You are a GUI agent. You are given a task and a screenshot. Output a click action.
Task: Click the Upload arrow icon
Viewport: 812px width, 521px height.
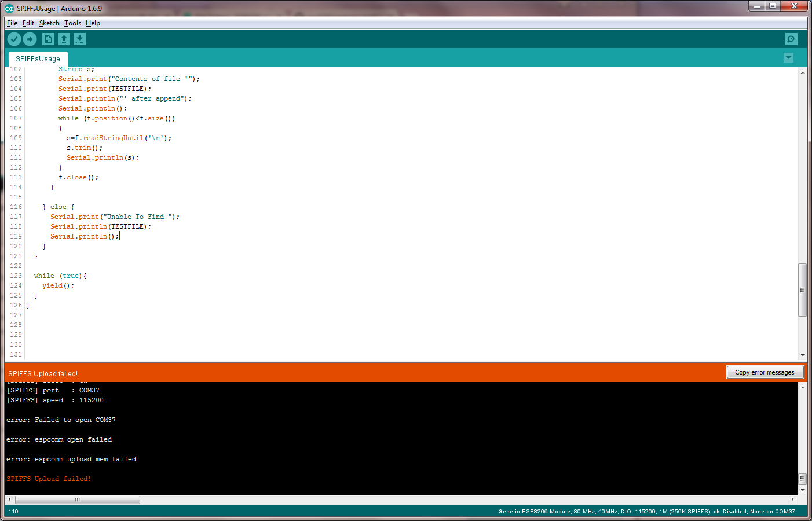click(30, 39)
